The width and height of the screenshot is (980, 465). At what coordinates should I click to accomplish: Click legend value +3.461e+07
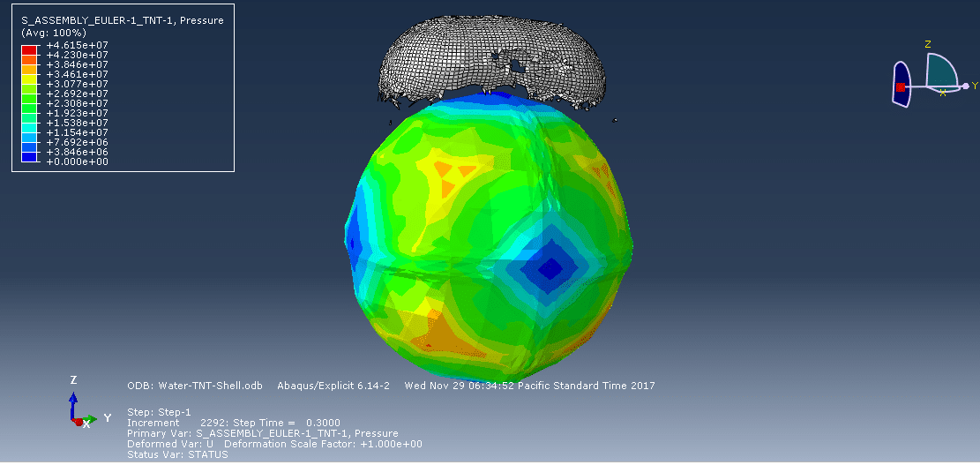[79, 74]
